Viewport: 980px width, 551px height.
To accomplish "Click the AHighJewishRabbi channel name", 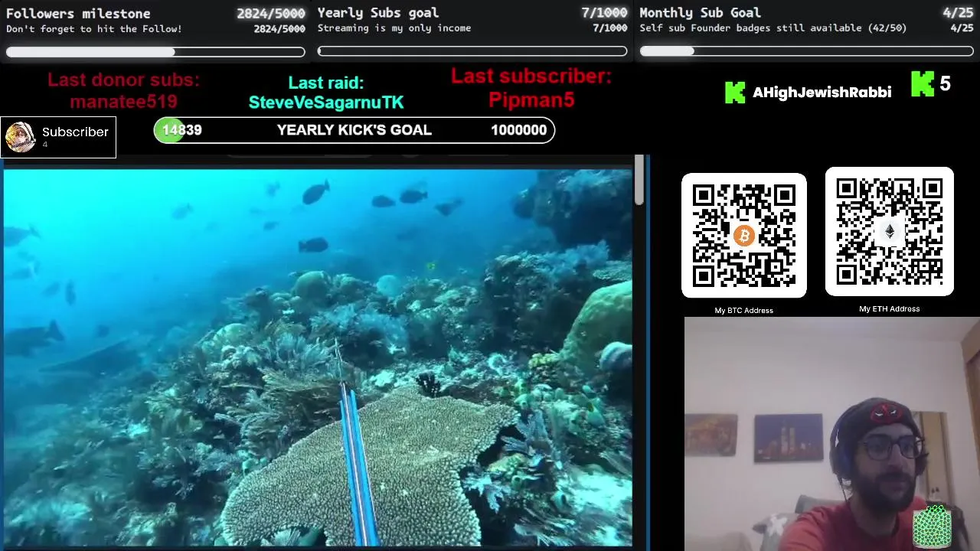I will pos(822,93).
